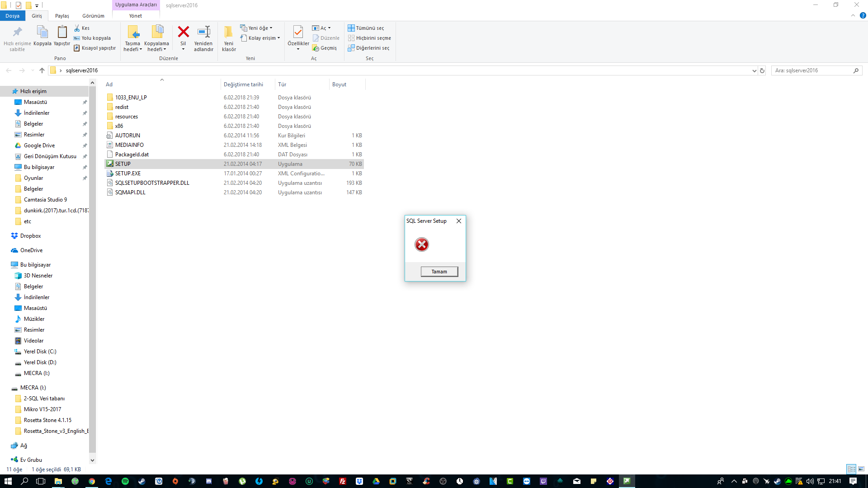Click the refresh button next to address bar
The height and width of the screenshot is (488, 868).
(x=762, y=70)
